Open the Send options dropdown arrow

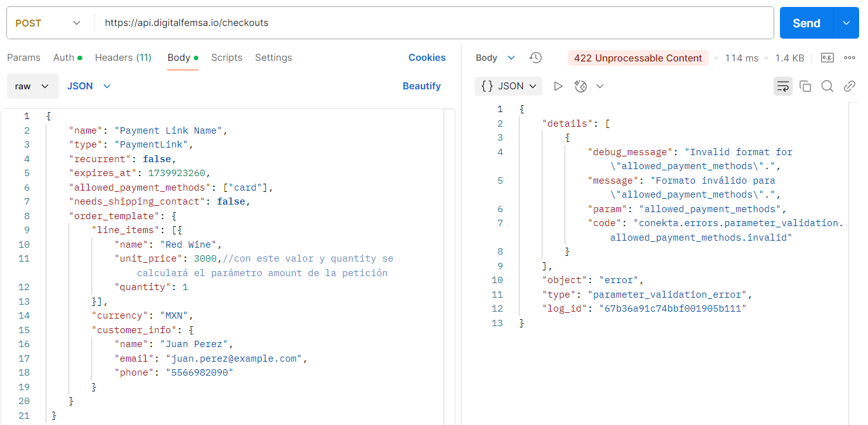(x=846, y=23)
